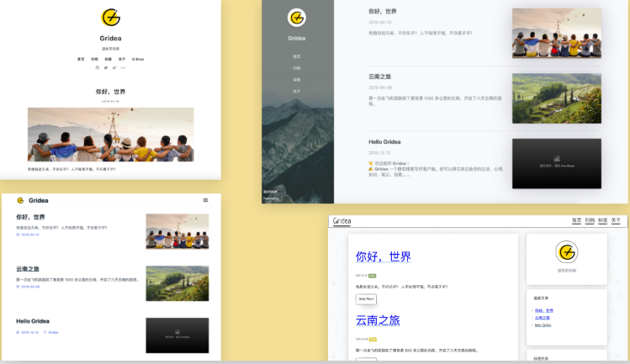The image size is (630, 364).
Task: Click terraced hills thumbnail in top-right list
Action: (x=557, y=98)
